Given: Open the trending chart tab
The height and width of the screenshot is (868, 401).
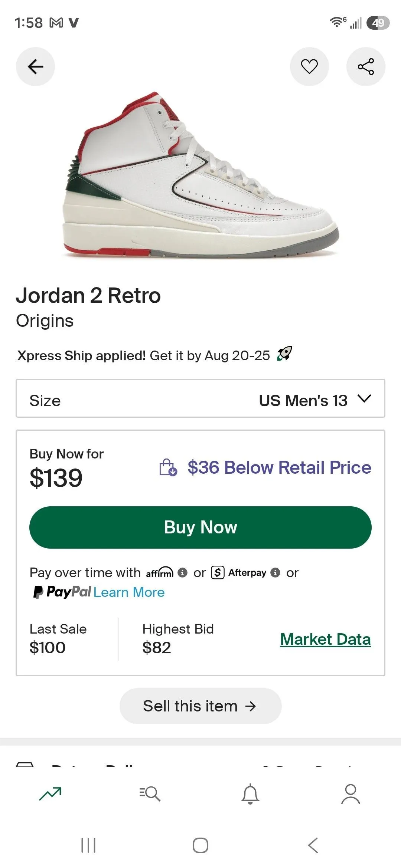Looking at the screenshot, I should tap(50, 794).
